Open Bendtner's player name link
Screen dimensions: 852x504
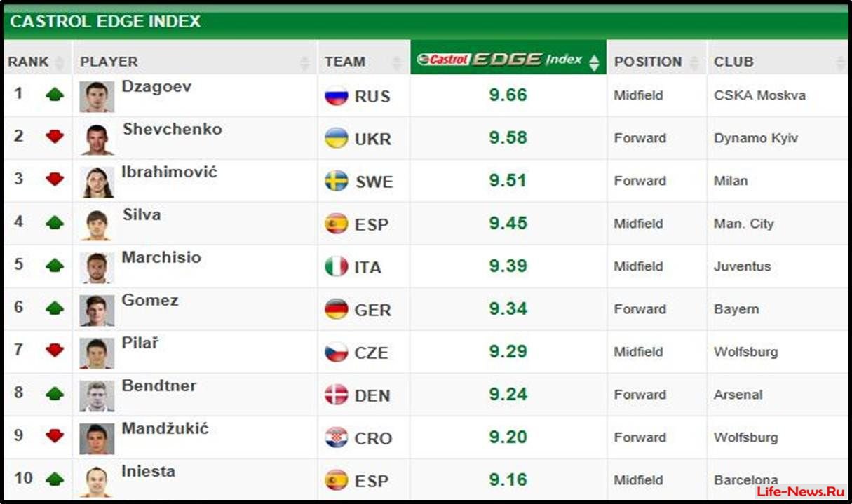pyautogui.click(x=159, y=386)
